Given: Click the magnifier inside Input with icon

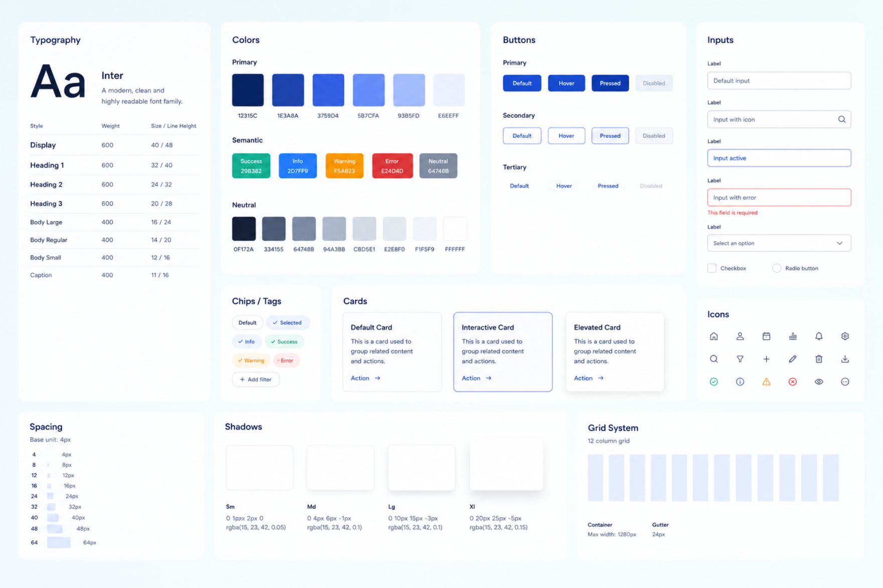Looking at the screenshot, I should tap(841, 119).
